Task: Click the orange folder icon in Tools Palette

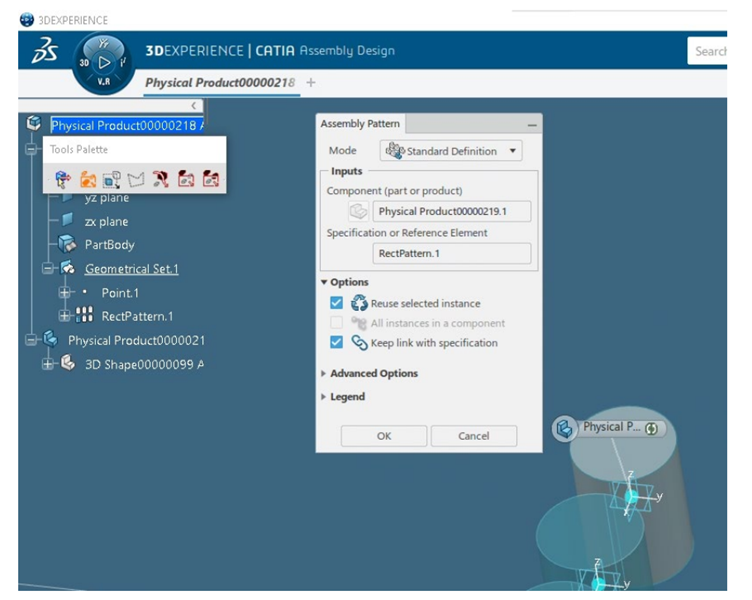Action: 88,180
